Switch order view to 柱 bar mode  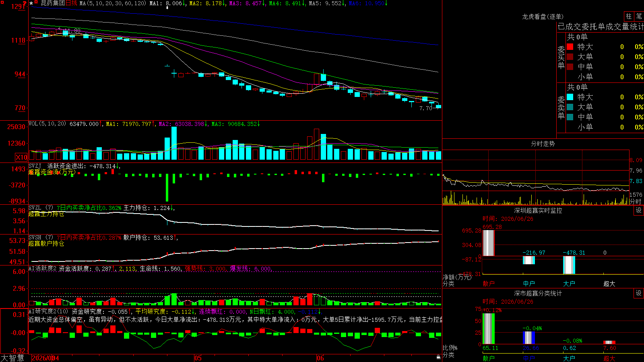pos(629,16)
